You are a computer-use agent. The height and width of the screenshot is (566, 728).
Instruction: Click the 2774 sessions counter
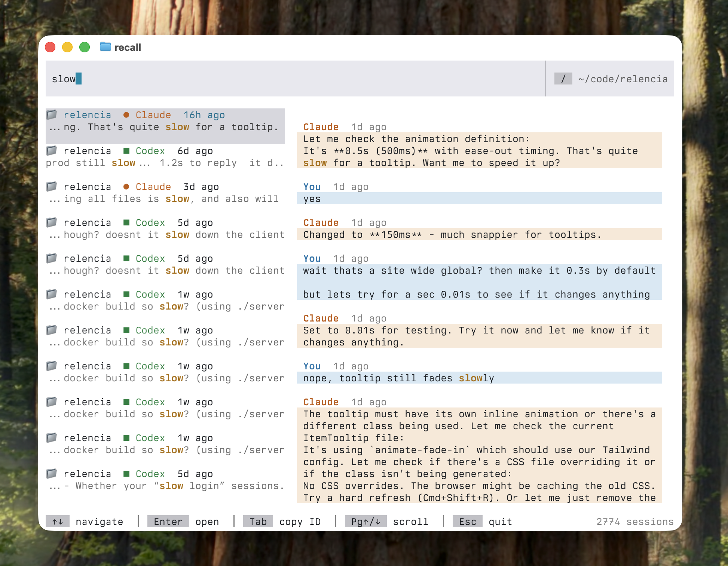634,522
